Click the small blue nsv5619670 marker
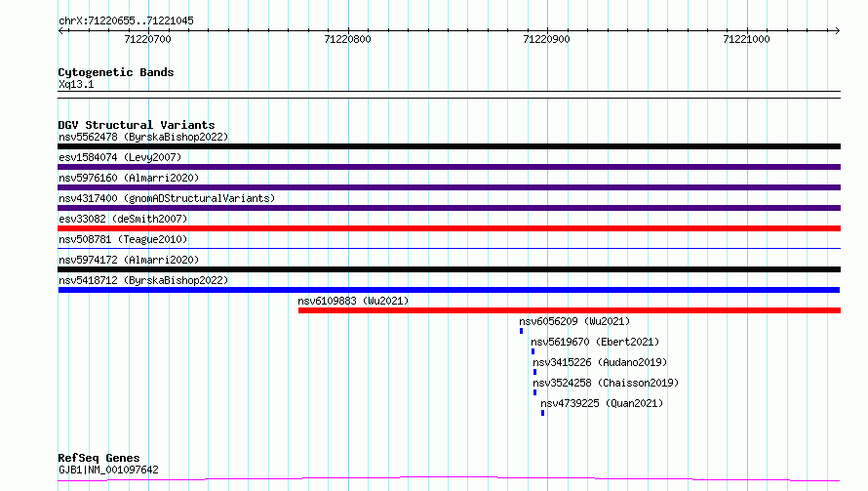The image size is (868, 491). click(x=533, y=352)
